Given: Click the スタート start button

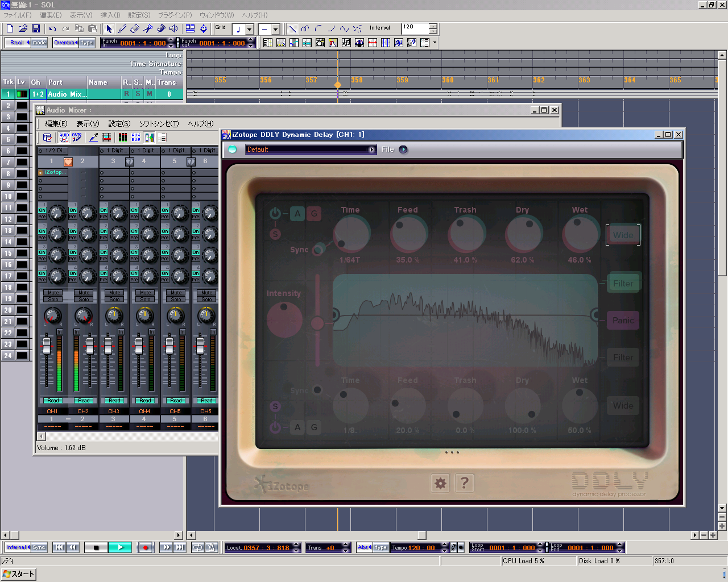Looking at the screenshot, I should pos(18,574).
